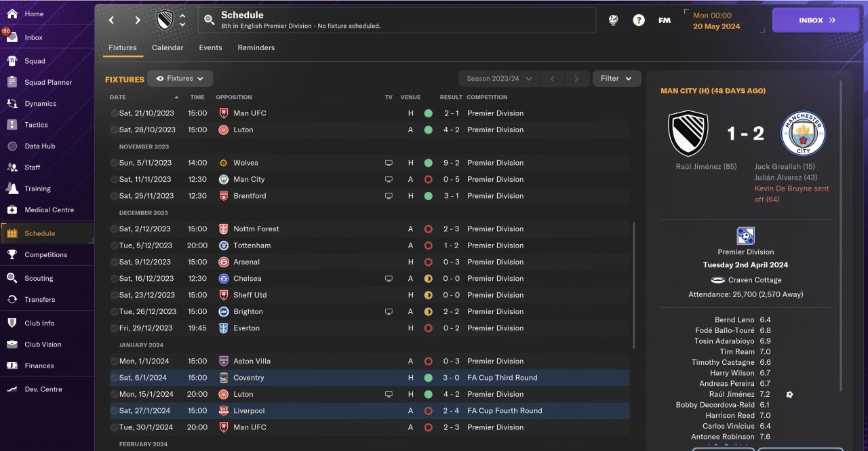Click the Schedule search bar
This screenshot has width=868, height=451.
[397, 20]
